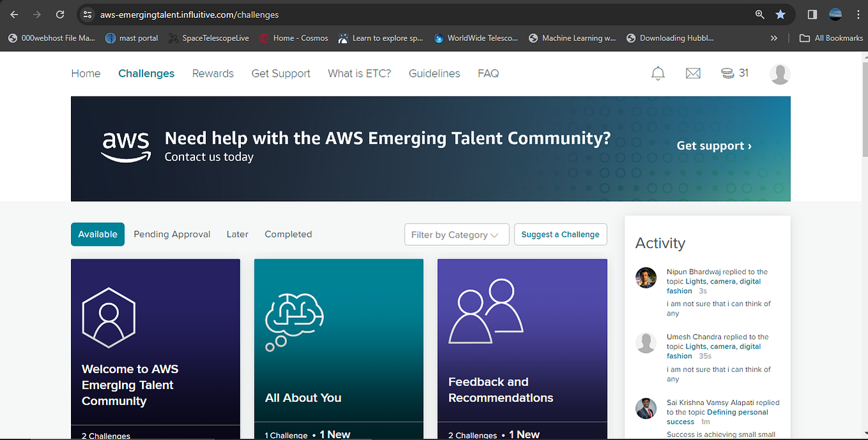The height and width of the screenshot is (440, 868).
Task: Click the Activity panel heading
Action: pos(660,243)
